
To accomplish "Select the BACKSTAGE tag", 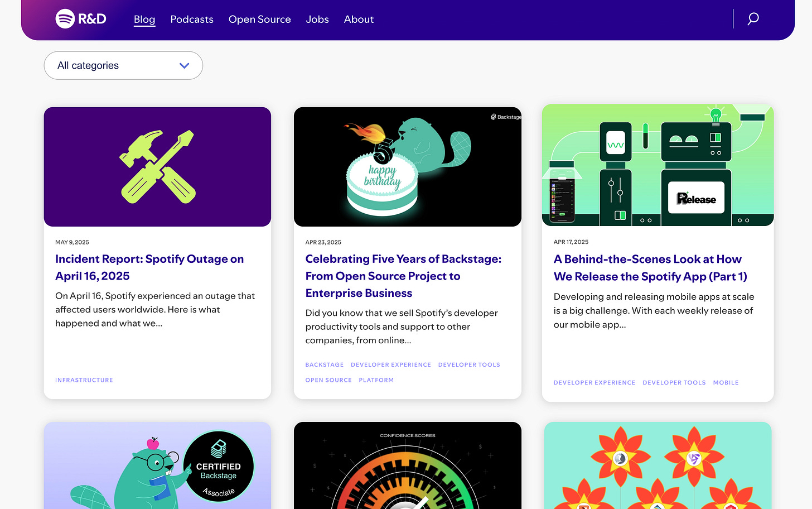I will point(325,365).
